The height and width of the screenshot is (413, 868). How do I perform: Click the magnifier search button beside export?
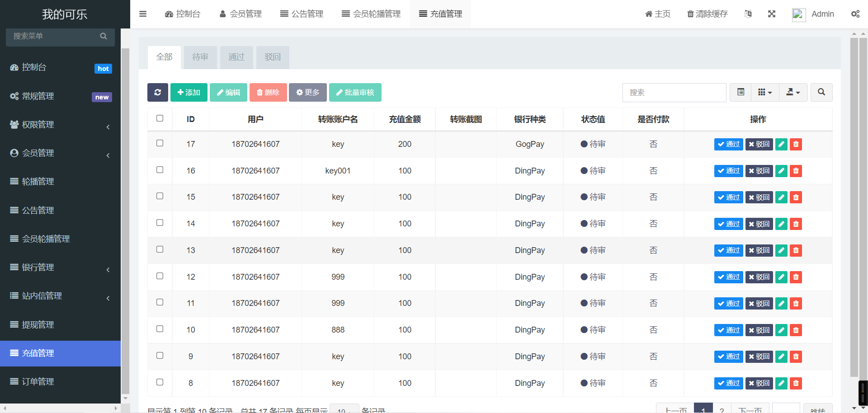(x=821, y=92)
